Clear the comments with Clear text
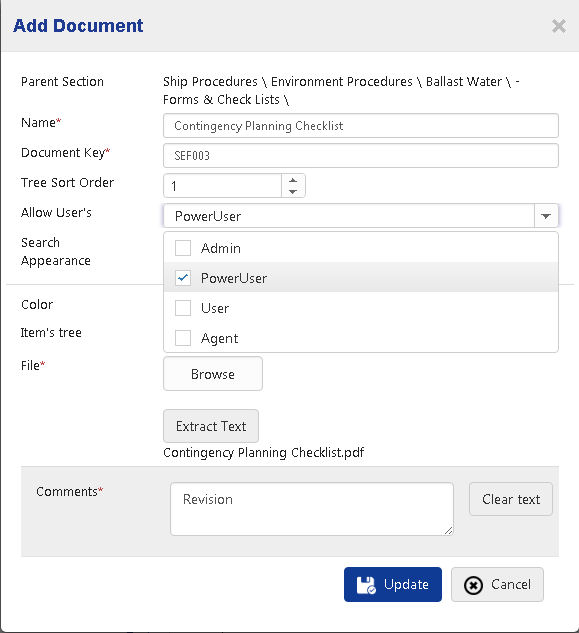 point(511,499)
